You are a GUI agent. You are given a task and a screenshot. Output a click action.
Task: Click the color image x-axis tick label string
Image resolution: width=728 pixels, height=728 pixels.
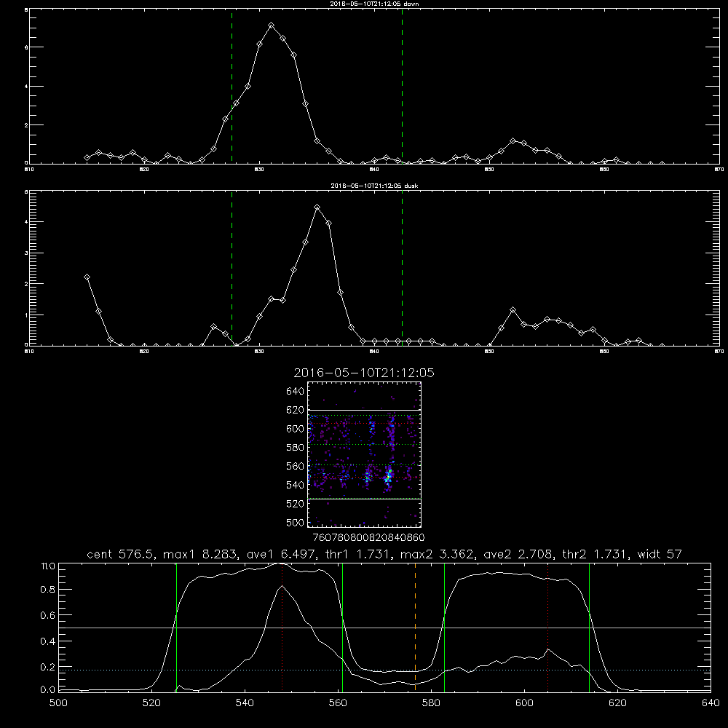click(x=368, y=537)
